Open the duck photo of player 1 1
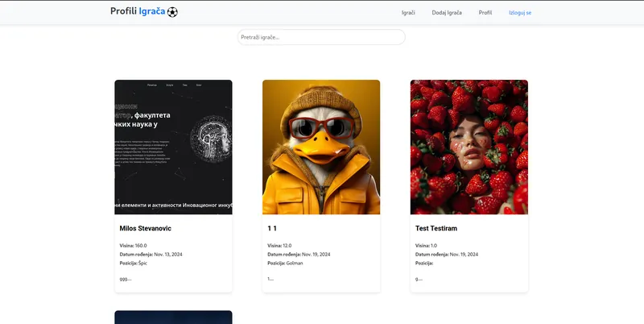The height and width of the screenshot is (324, 644). pyautogui.click(x=321, y=147)
